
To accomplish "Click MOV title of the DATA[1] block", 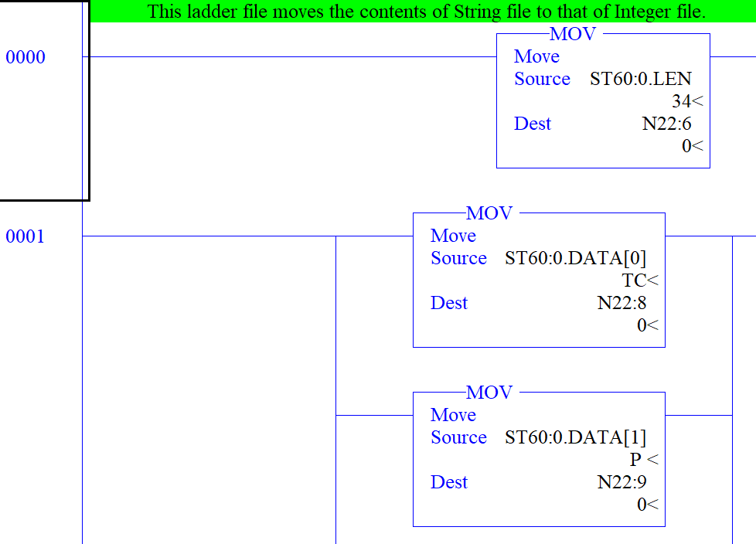I will tap(489, 393).
